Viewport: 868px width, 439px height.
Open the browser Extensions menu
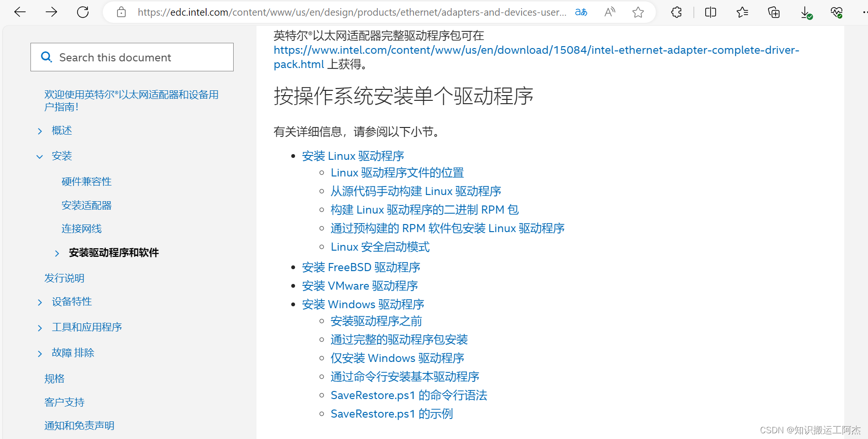click(676, 12)
